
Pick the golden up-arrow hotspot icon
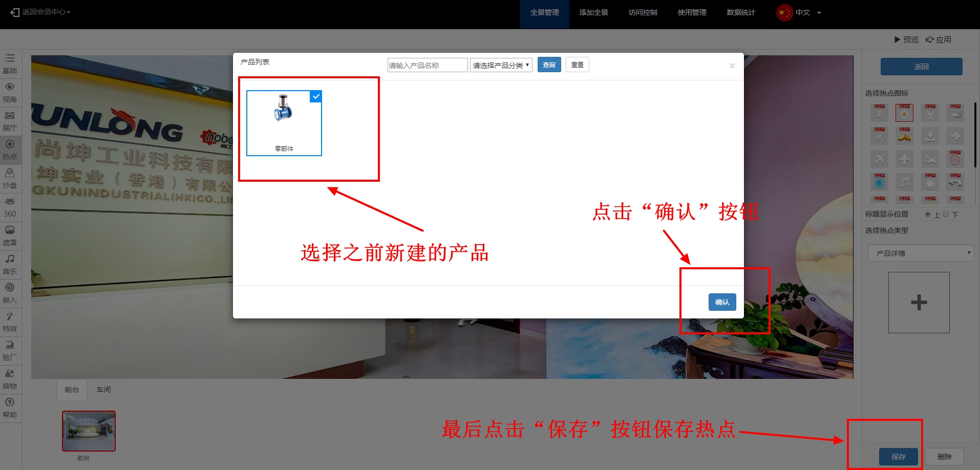(904, 136)
